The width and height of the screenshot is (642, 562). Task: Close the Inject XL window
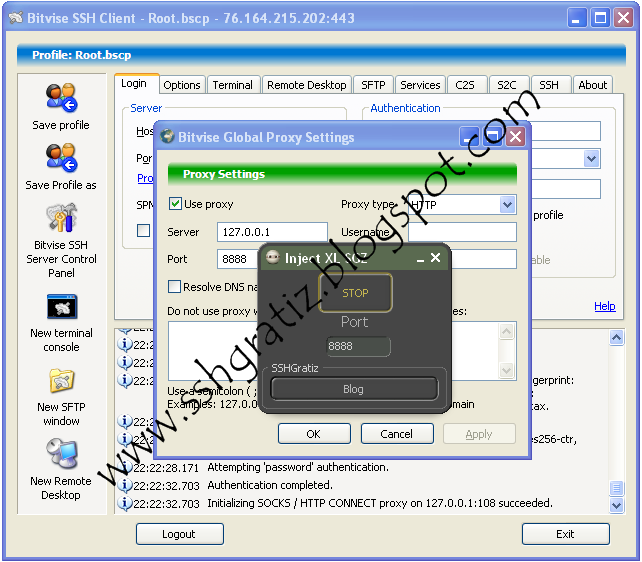tap(436, 257)
